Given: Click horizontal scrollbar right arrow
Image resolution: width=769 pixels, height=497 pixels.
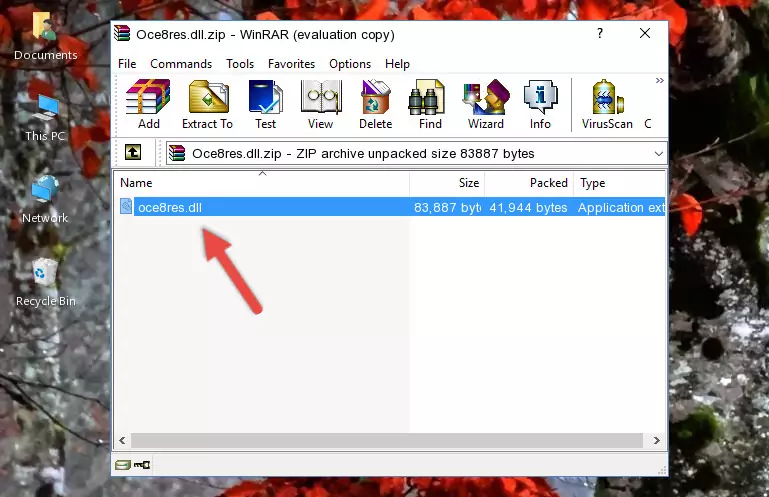Looking at the screenshot, I should coord(657,441).
